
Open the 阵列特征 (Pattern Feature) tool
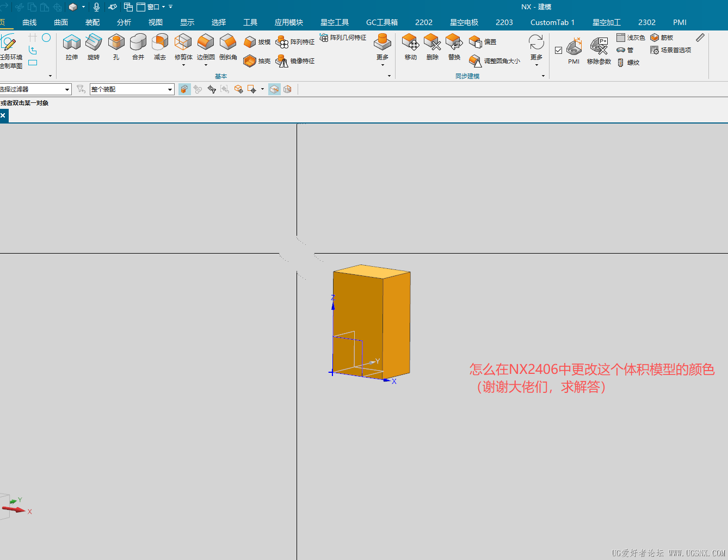click(x=295, y=42)
